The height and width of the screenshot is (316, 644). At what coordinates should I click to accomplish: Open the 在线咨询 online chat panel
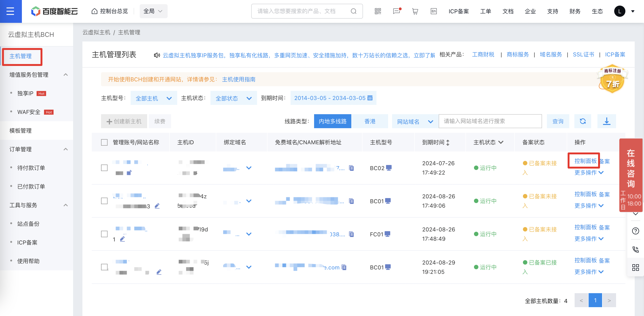click(630, 175)
